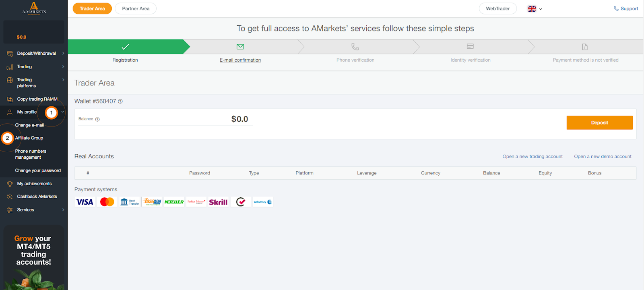Click the Skrill payment logo
Screen dimensions: 644x290
tap(218, 202)
